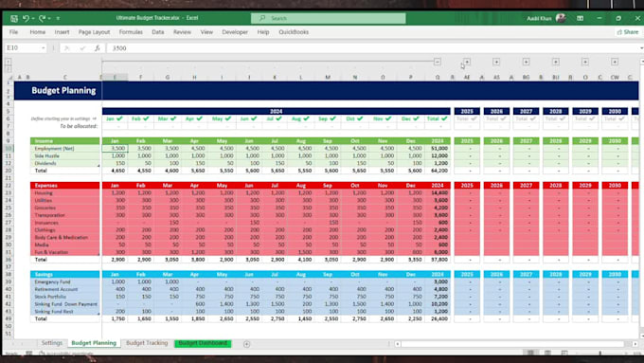Toggle the May checkmark cell

pos(222,118)
